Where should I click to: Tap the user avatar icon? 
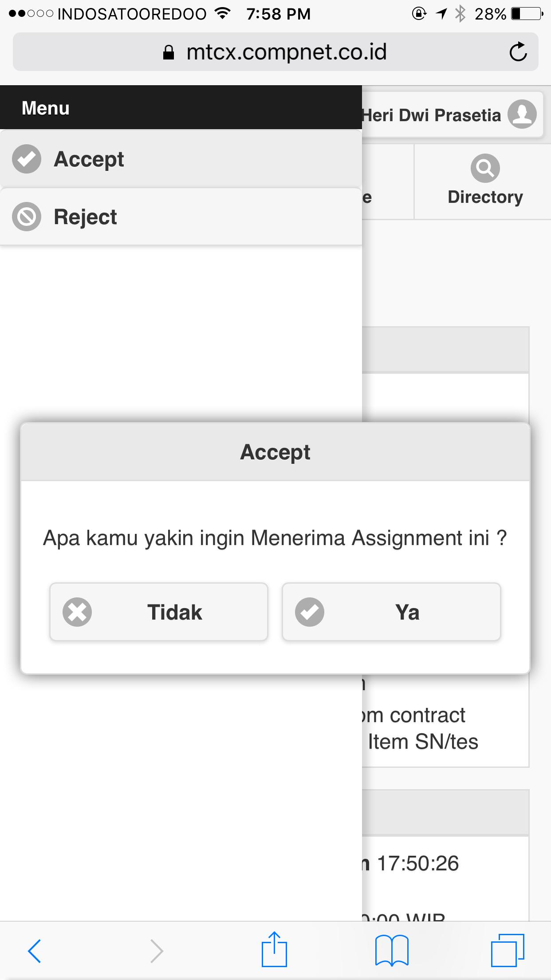(x=522, y=114)
